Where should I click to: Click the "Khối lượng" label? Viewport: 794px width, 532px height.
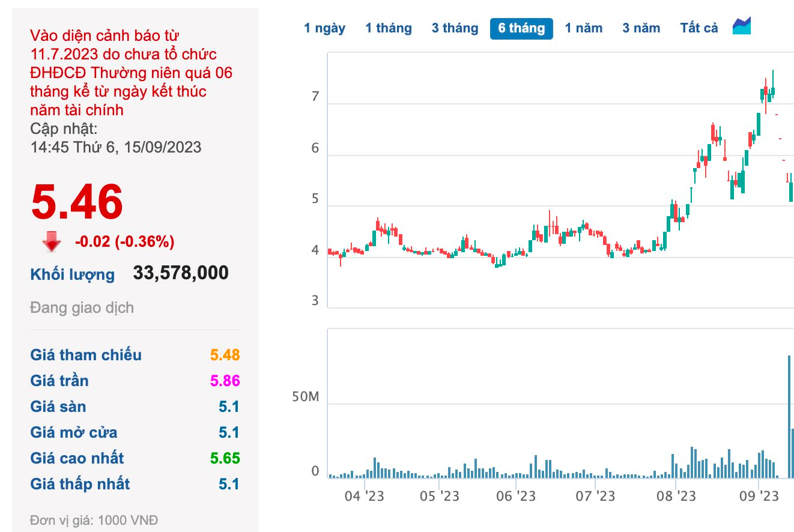click(x=72, y=274)
